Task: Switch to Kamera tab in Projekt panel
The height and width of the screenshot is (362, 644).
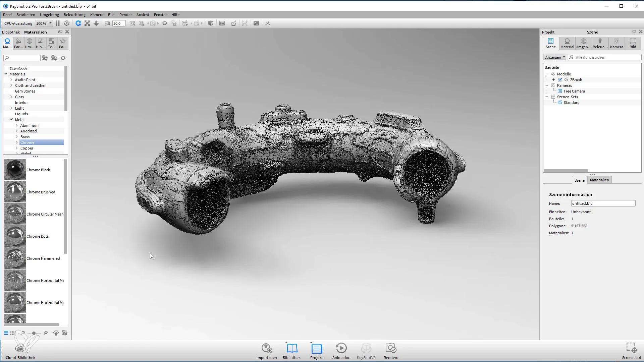Action: [x=616, y=44]
